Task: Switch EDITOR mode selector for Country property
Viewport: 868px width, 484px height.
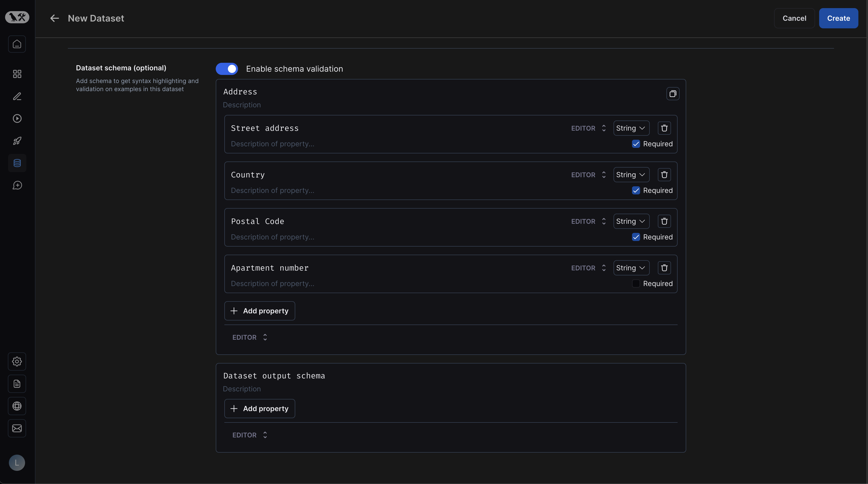Action: point(588,175)
